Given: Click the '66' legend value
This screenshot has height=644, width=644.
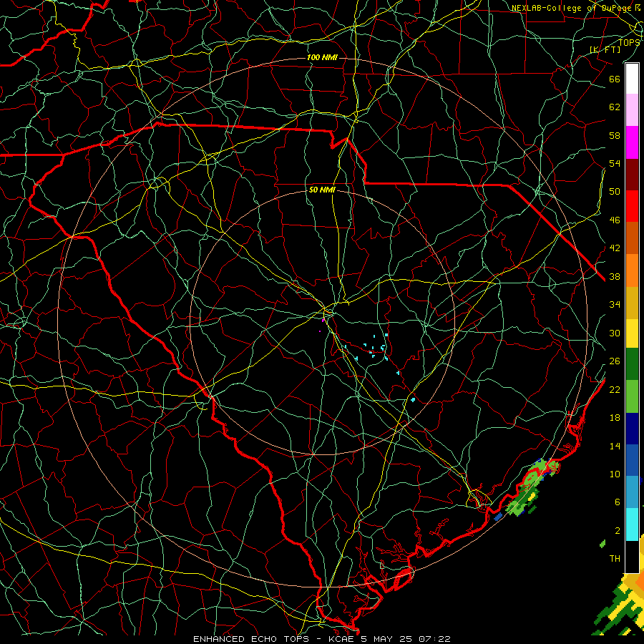Looking at the screenshot, I should tap(615, 79).
